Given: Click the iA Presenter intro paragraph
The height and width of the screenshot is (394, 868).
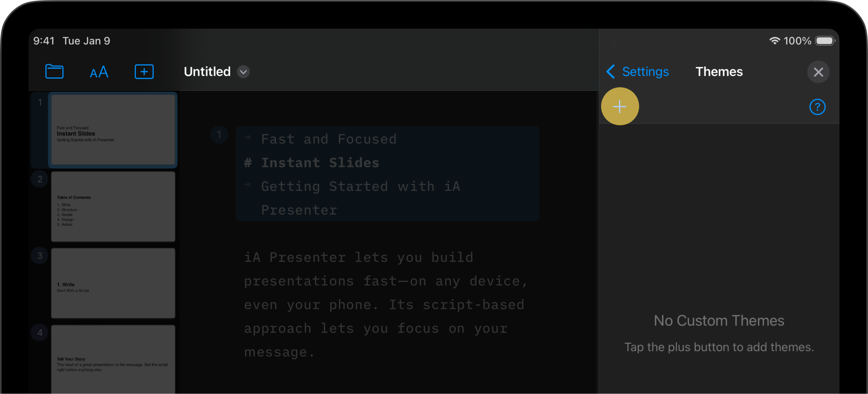Looking at the screenshot, I should 384,305.
